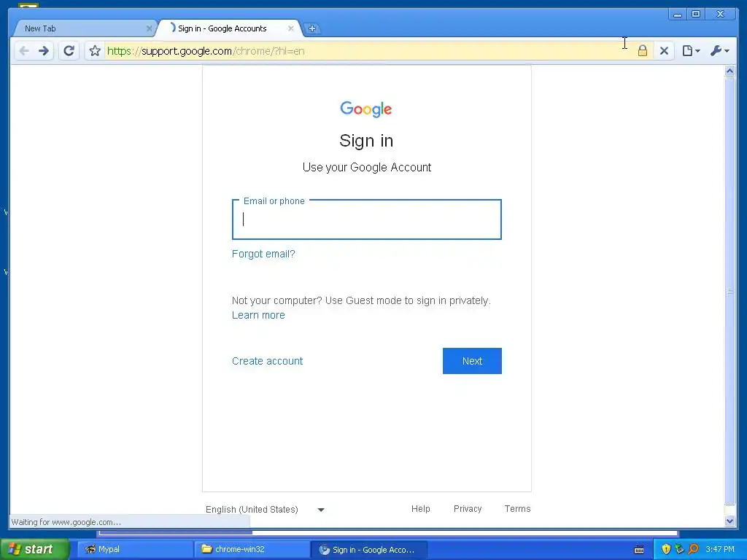747x560 pixels.
Task: Reload the page with the refresh icon
Action: click(x=69, y=51)
